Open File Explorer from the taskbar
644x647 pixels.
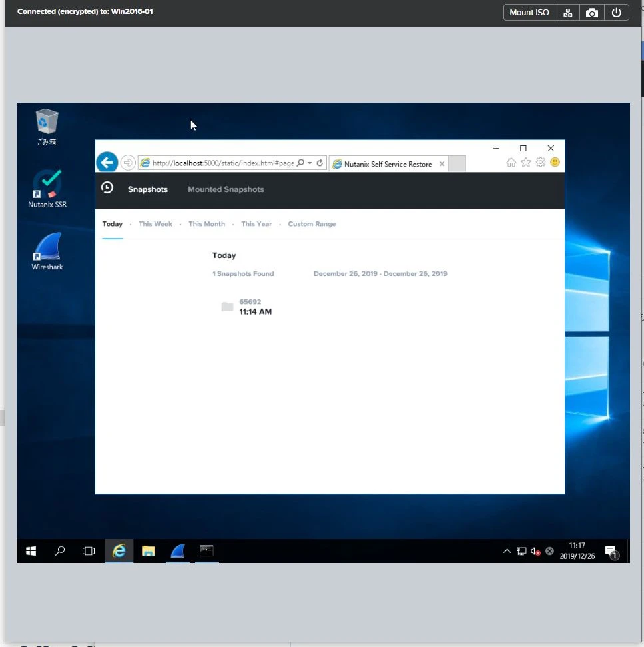point(148,551)
